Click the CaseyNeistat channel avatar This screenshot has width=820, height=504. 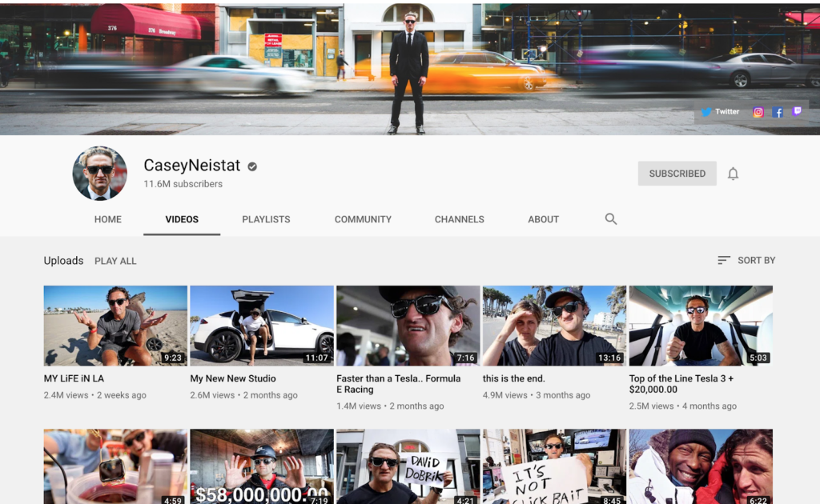coord(100,174)
